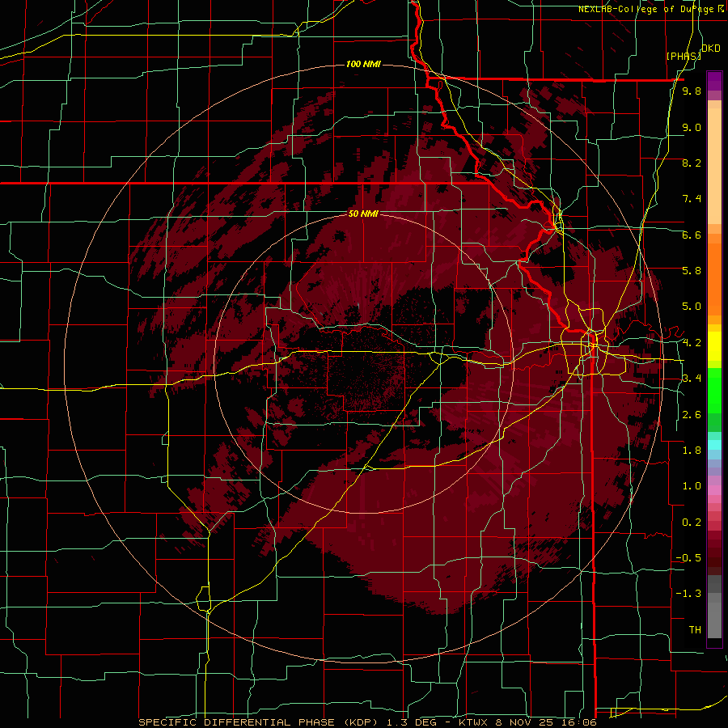
Task: Click the "50 NMI" range ring label
Action: [x=363, y=214]
